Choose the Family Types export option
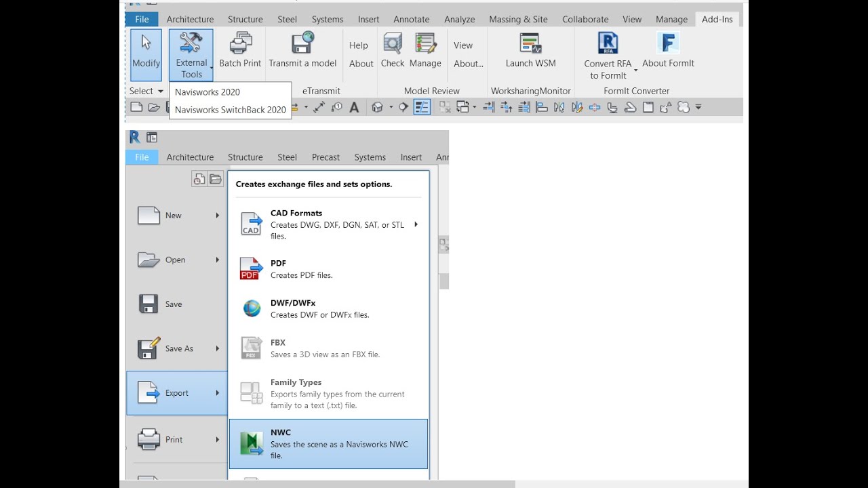The height and width of the screenshot is (488, 868). [x=329, y=393]
